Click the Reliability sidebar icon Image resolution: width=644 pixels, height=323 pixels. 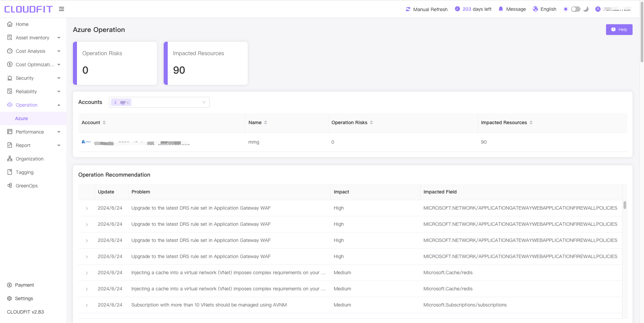(10, 92)
